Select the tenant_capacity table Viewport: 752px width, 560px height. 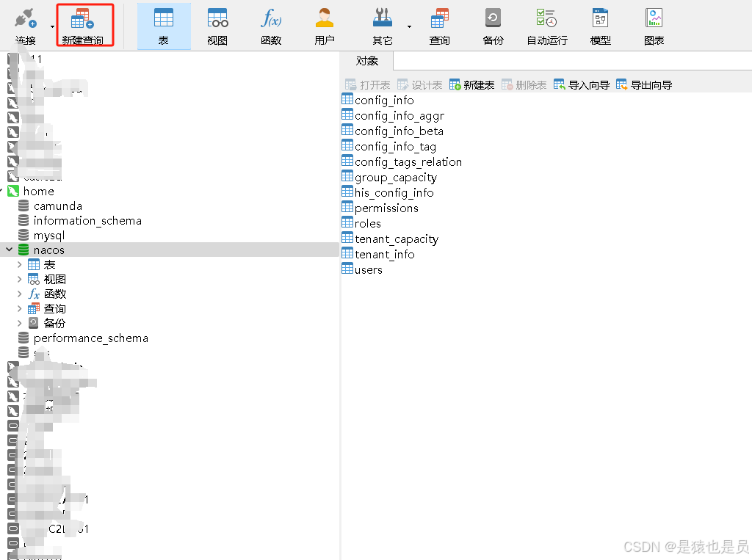pos(397,239)
